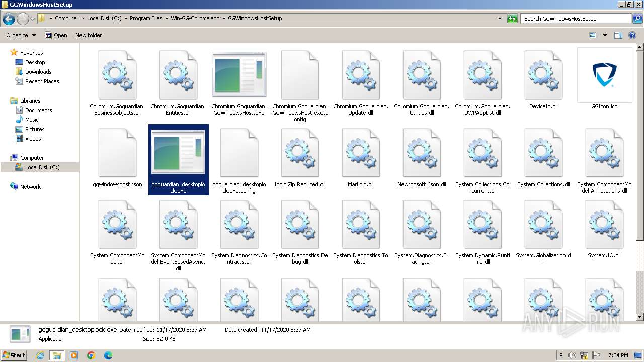
Task: Select Chromium.Goguardian.GGWindowsHost.exe.config file
Action: 300,74
